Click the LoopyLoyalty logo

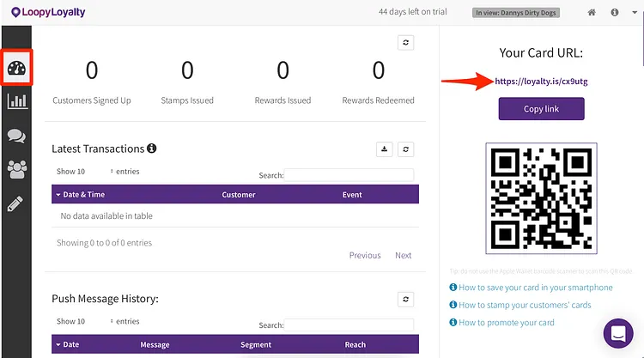coord(48,12)
